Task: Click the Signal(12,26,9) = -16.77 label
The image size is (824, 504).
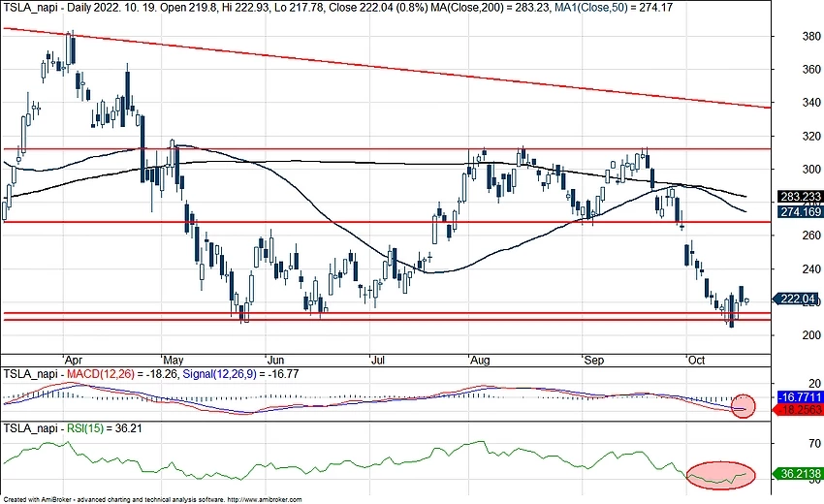Action: pos(239,374)
